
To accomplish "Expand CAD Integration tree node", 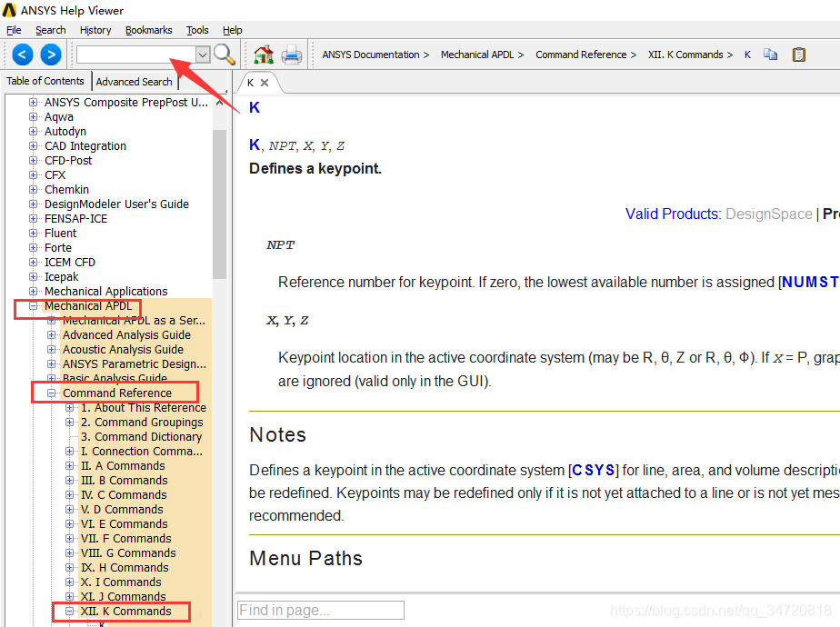I will pos(34,145).
